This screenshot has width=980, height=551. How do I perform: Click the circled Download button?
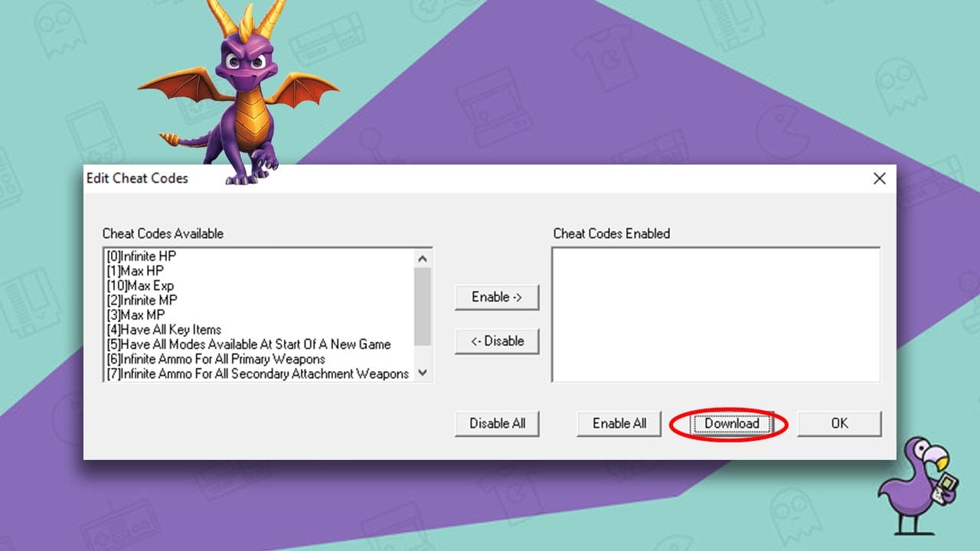click(x=730, y=422)
